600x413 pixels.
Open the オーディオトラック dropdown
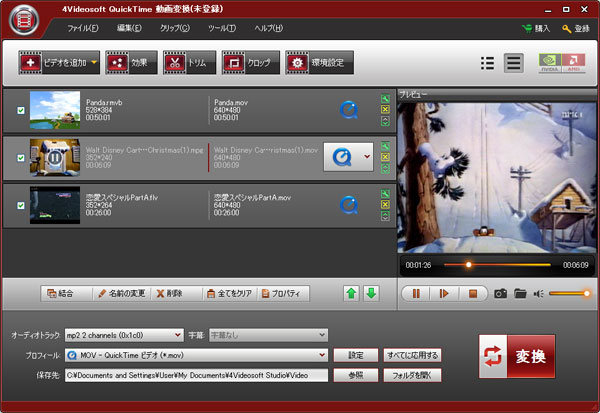124,335
